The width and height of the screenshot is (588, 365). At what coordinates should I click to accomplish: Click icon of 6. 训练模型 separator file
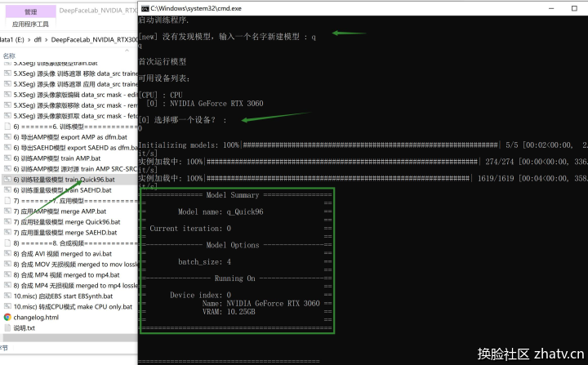[x=7, y=127]
